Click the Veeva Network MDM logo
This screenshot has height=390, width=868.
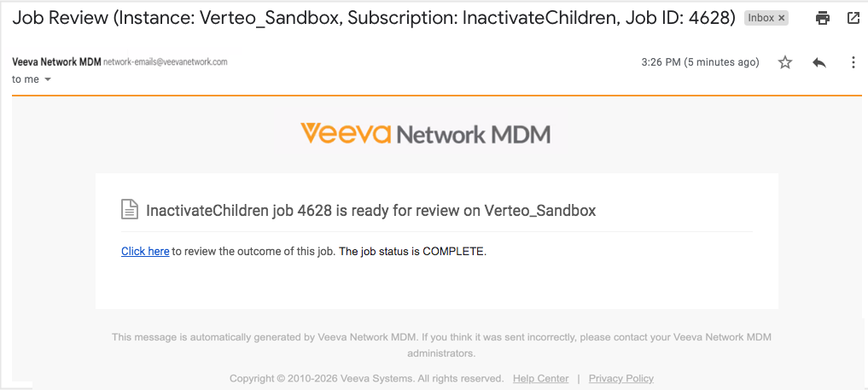pyautogui.click(x=425, y=135)
